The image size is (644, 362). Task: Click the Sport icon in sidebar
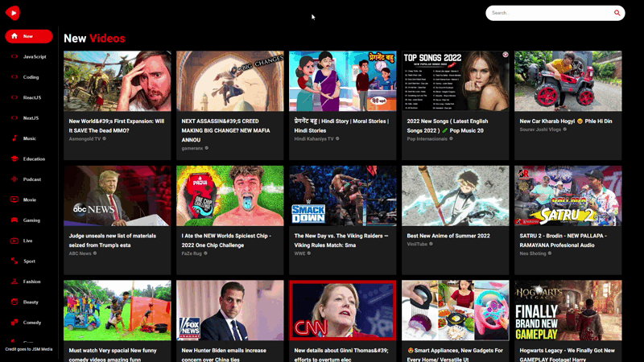pyautogui.click(x=14, y=261)
